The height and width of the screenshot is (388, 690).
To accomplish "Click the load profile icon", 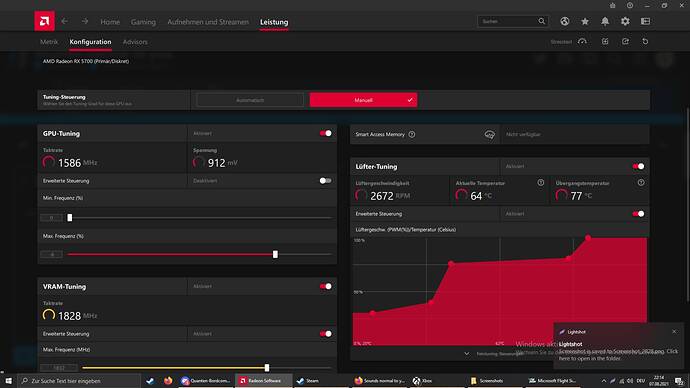I will pos(605,41).
